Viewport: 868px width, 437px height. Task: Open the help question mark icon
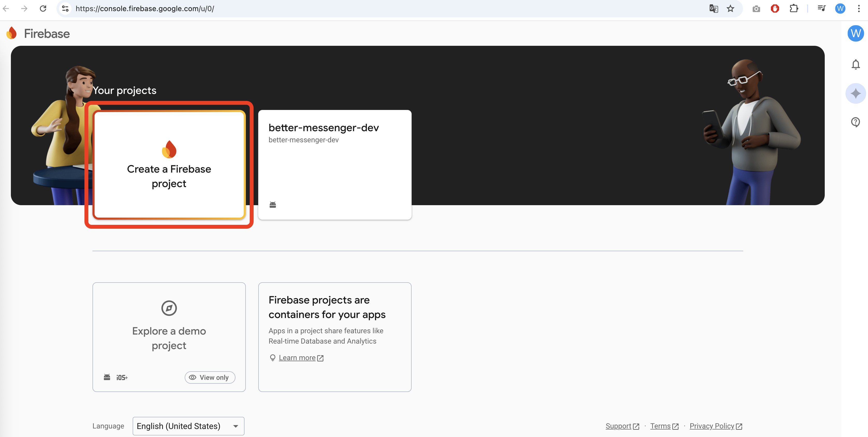click(856, 122)
